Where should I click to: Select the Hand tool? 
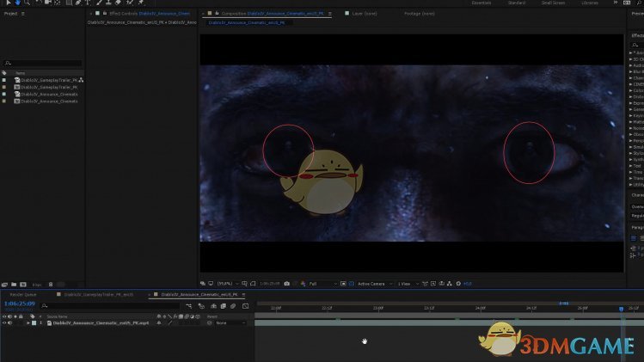pyautogui.click(x=18, y=3)
